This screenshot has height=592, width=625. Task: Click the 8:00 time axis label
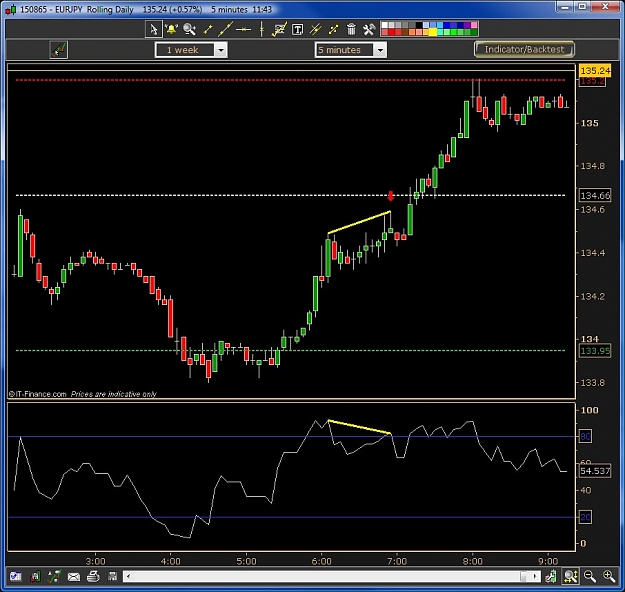(x=473, y=561)
